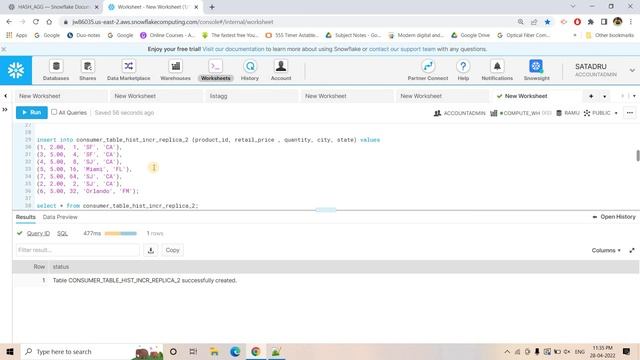Bookmark this page with star icon
The width and height of the screenshot is (640, 360).
[547, 22]
